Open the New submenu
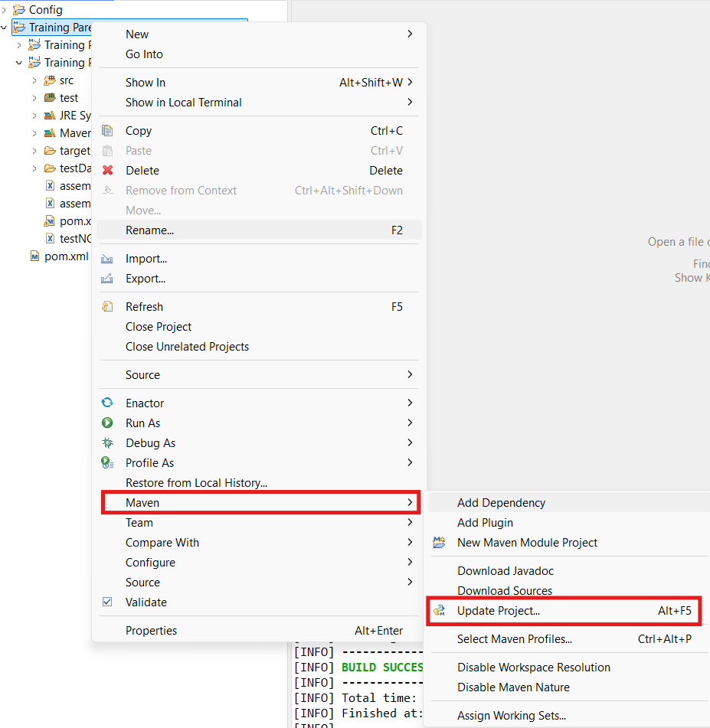This screenshot has height=728, width=710. click(260, 34)
